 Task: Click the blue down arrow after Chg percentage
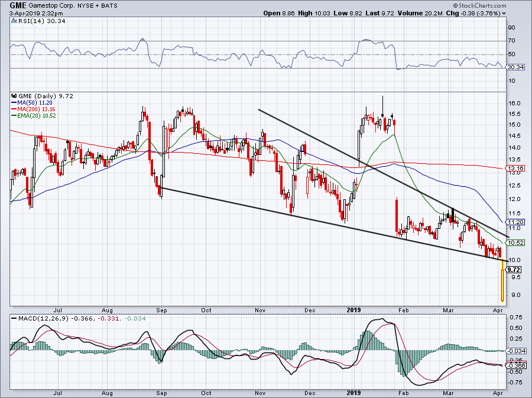[504, 14]
